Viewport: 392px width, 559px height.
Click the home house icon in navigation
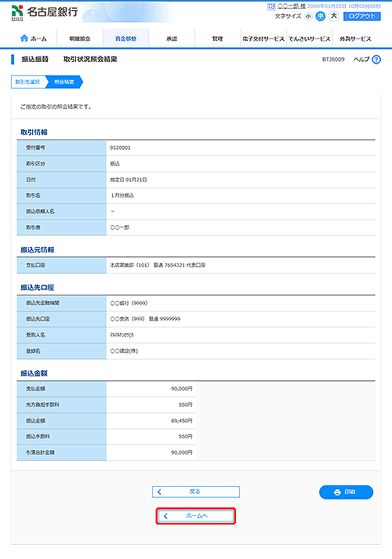[24, 38]
